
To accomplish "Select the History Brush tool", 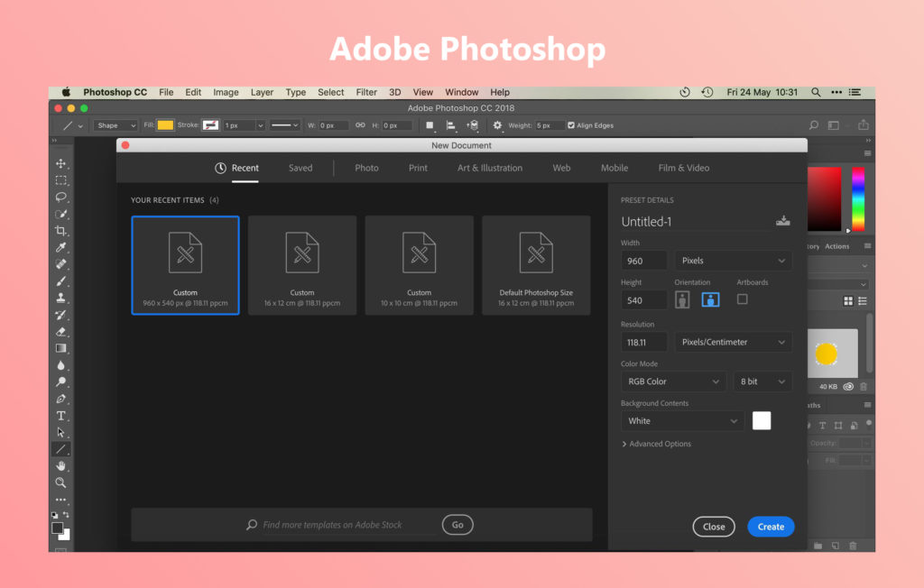I will [60, 315].
